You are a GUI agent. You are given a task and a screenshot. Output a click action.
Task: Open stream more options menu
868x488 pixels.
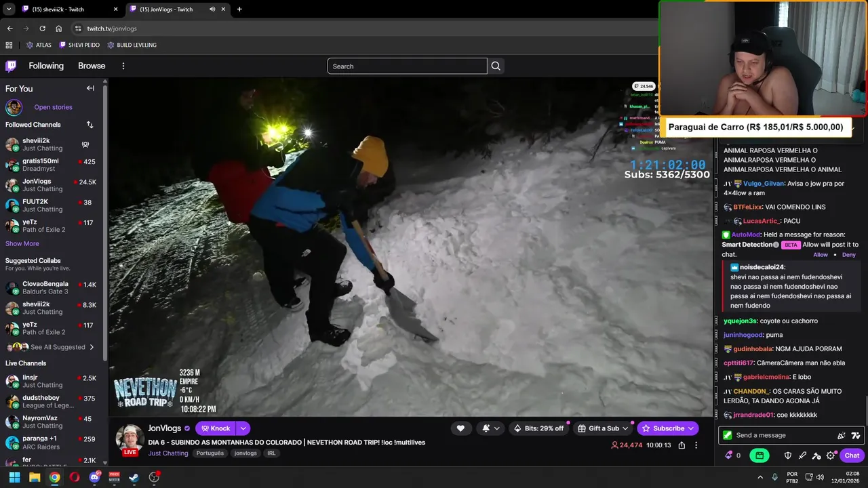click(x=696, y=445)
